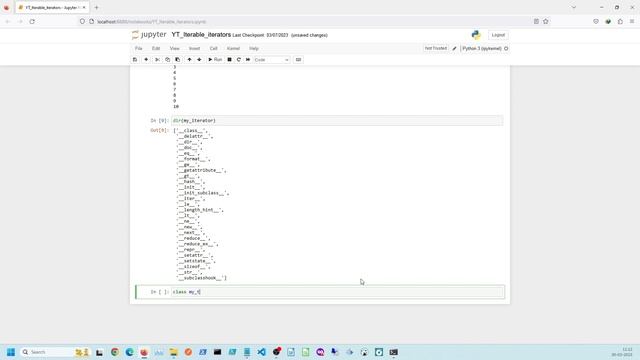Open Visual Studio Code from the taskbar

point(262,352)
